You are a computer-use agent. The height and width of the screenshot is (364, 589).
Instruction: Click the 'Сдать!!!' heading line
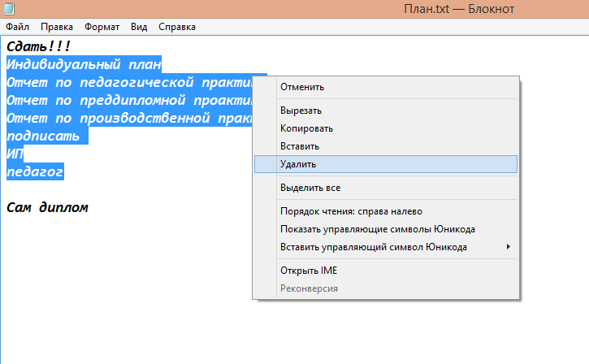click(38, 46)
